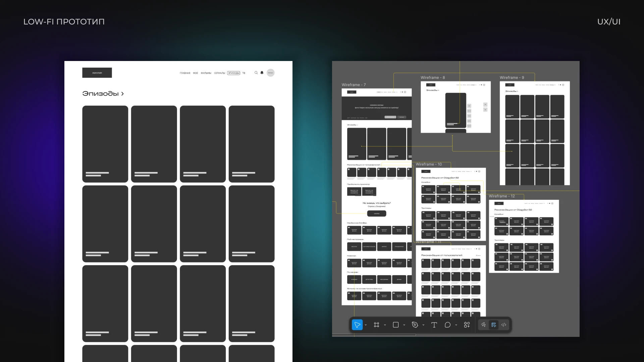Click the логотип logo button
Image resolution: width=644 pixels, height=362 pixels.
[97, 73]
